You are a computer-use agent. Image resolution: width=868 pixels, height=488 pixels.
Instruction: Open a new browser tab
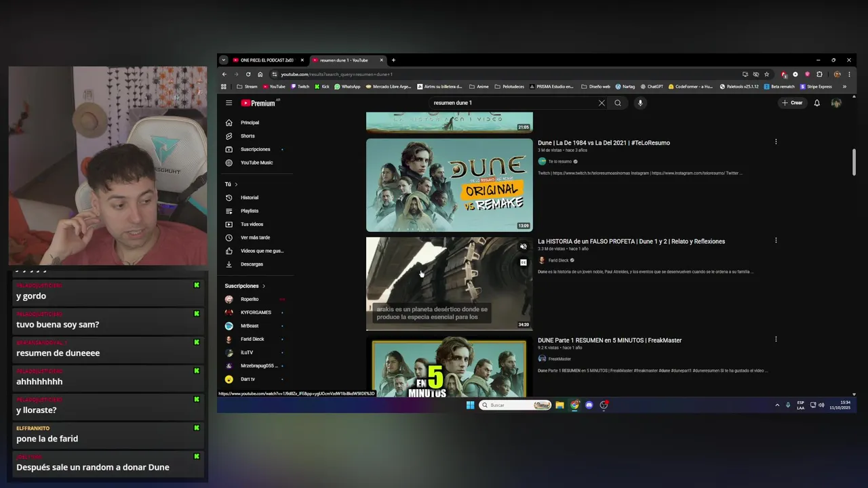393,60
